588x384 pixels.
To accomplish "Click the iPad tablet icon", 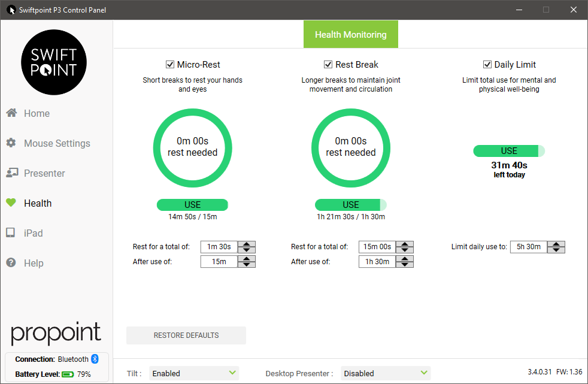I will [11, 232].
